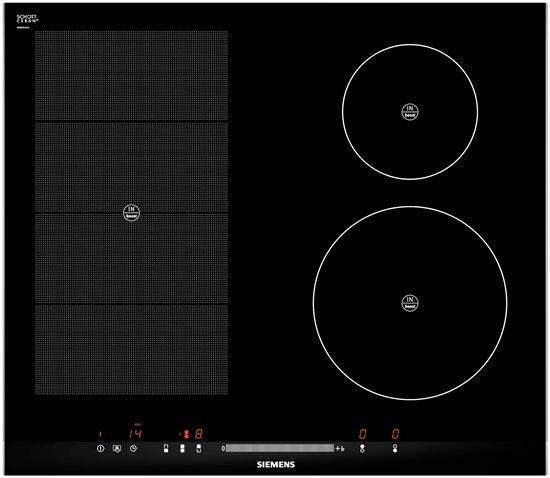
Task: Click the Schott Ceran logo
Action: [27, 19]
